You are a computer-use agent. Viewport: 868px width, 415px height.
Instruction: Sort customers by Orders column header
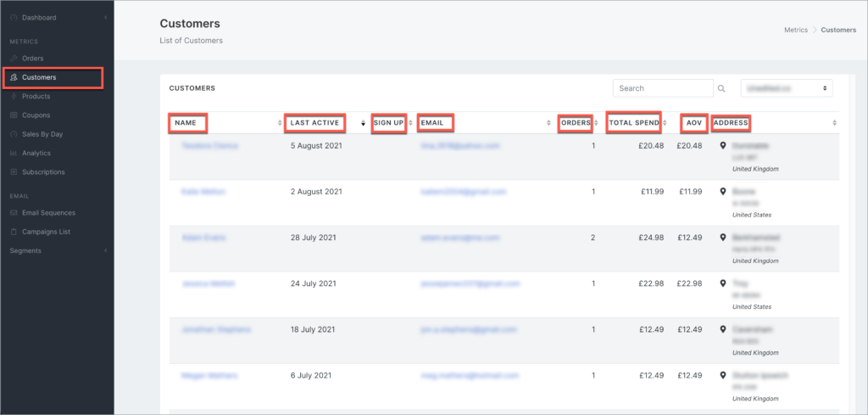[x=576, y=123]
